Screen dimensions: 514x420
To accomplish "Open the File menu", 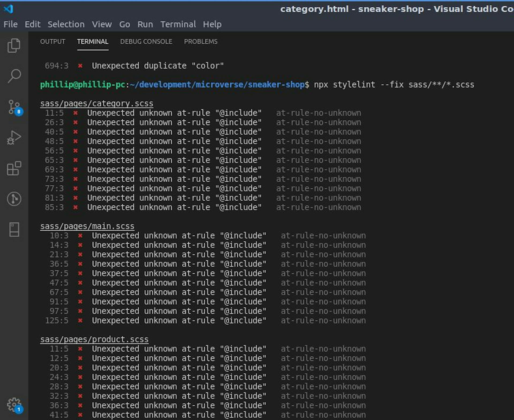I will pos(10,24).
